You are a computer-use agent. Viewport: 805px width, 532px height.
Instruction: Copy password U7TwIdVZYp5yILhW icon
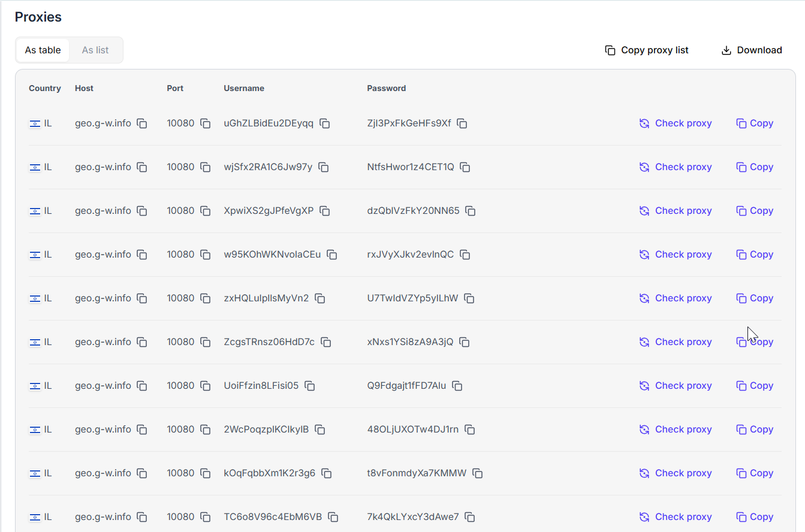[x=469, y=298]
